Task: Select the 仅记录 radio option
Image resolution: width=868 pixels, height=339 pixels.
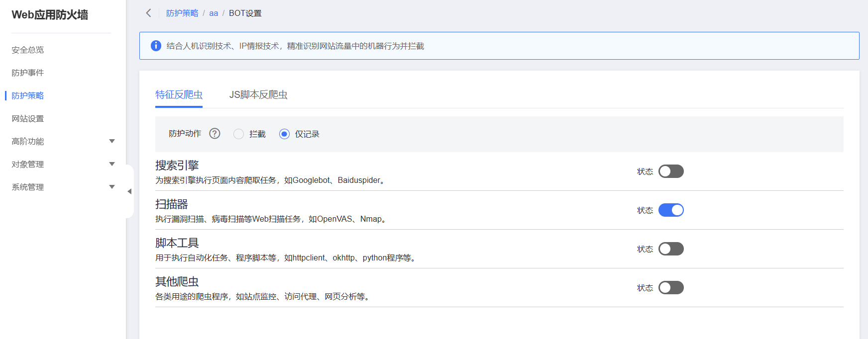Action: 284,134
